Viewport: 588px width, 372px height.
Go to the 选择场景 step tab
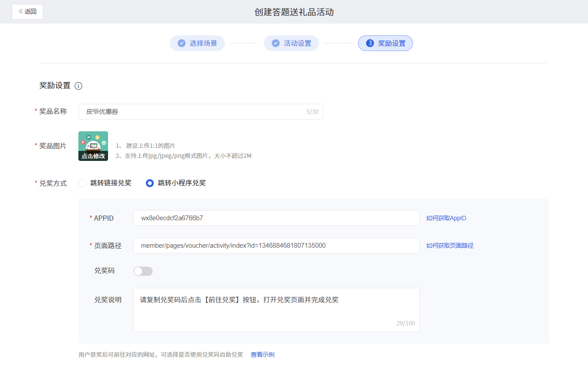tap(203, 43)
